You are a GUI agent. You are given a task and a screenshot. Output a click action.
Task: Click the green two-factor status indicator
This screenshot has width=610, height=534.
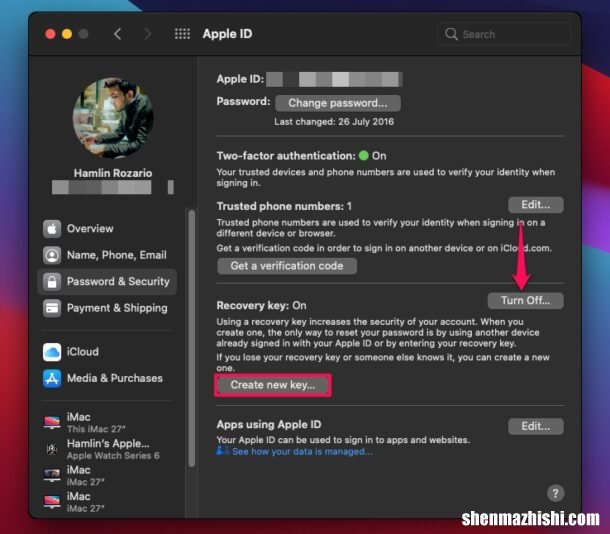pyautogui.click(x=363, y=156)
